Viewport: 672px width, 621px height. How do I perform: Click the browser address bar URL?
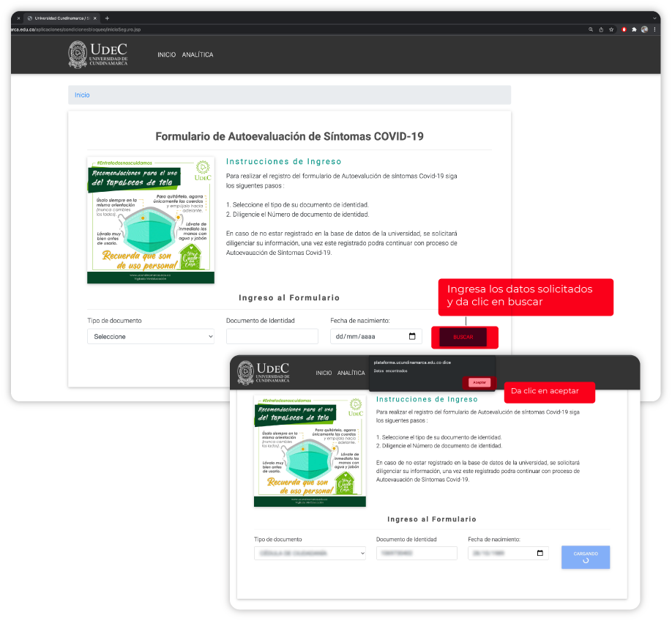click(76, 29)
